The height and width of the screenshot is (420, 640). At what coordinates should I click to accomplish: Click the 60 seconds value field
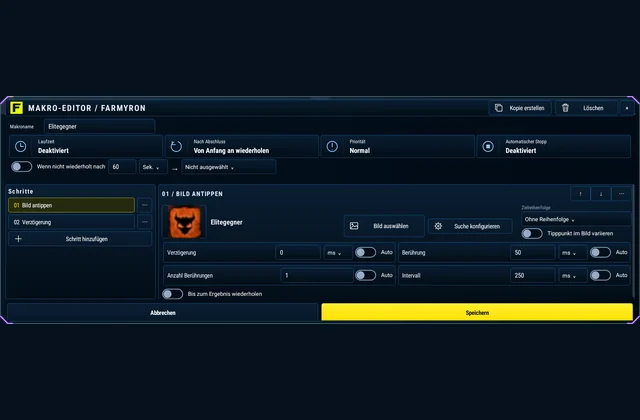click(x=122, y=167)
